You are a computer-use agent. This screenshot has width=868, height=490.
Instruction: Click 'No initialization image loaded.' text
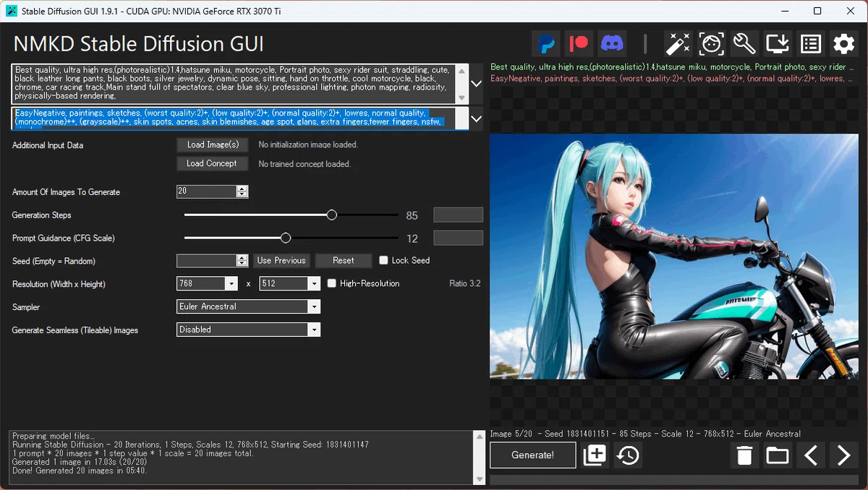pos(308,145)
